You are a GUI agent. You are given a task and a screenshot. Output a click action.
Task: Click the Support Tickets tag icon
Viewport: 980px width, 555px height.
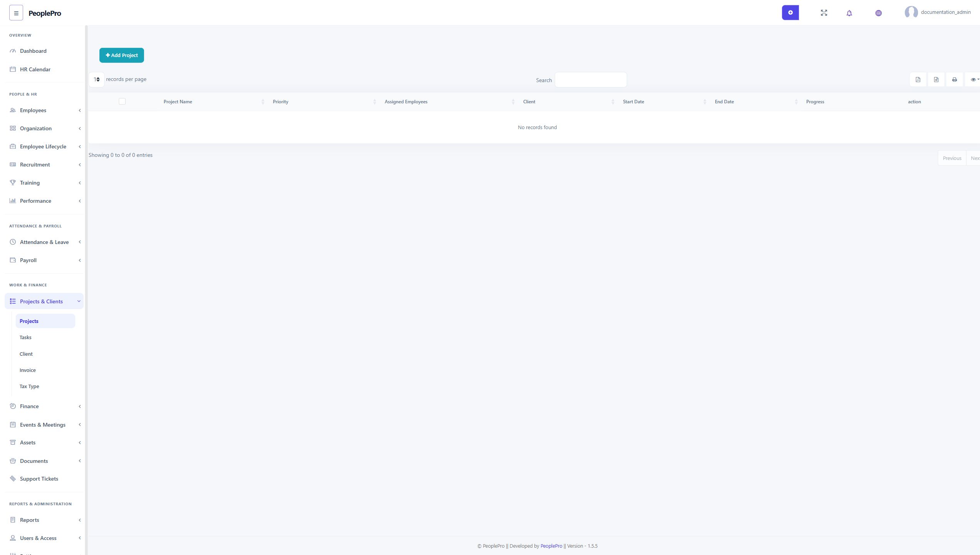[13, 479]
